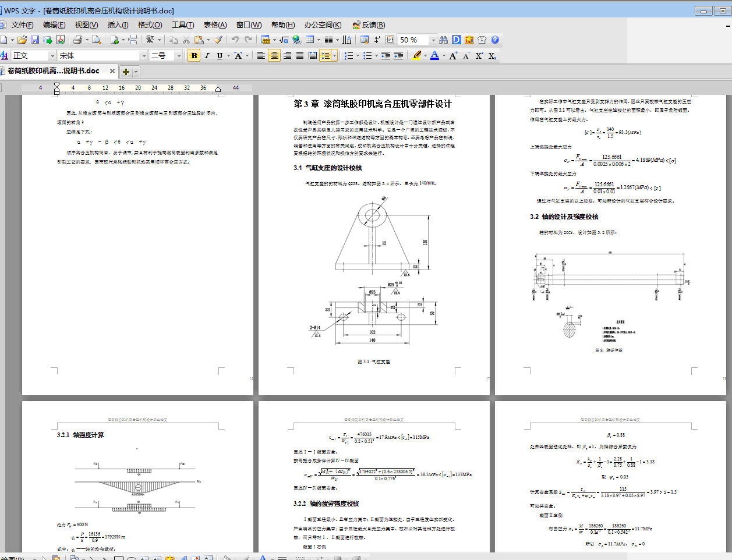Apply the blue font color A
732x560 pixels.
[434, 56]
